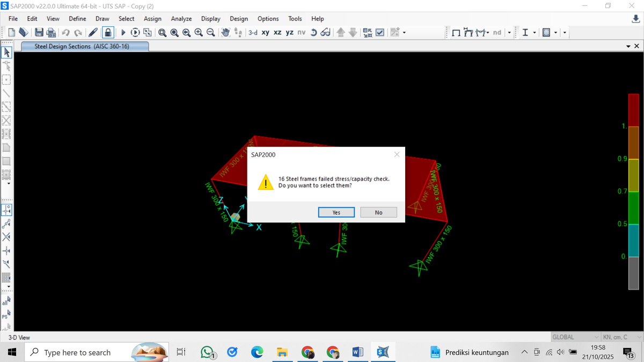Open the Assign menu
This screenshot has height=362, width=644.
(x=152, y=18)
